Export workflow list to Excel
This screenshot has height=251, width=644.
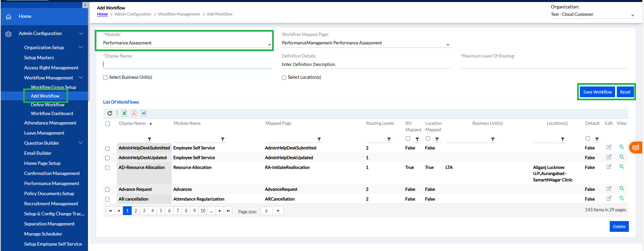pyautogui.click(x=124, y=113)
